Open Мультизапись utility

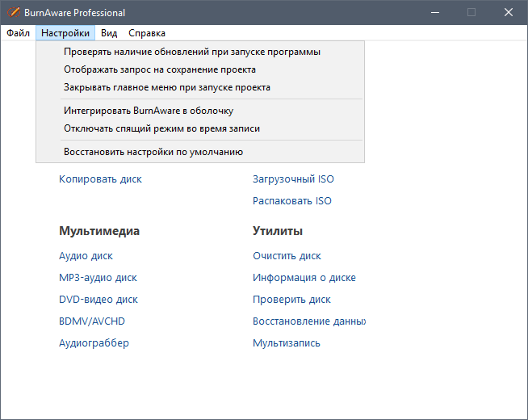point(287,343)
